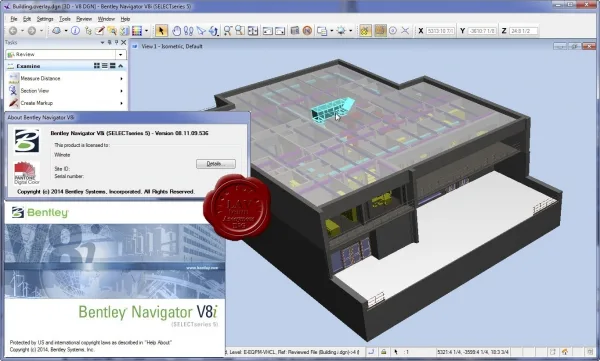Click the cascaded windows view icon
Screen dimensions: 600x361
pos(322,31)
